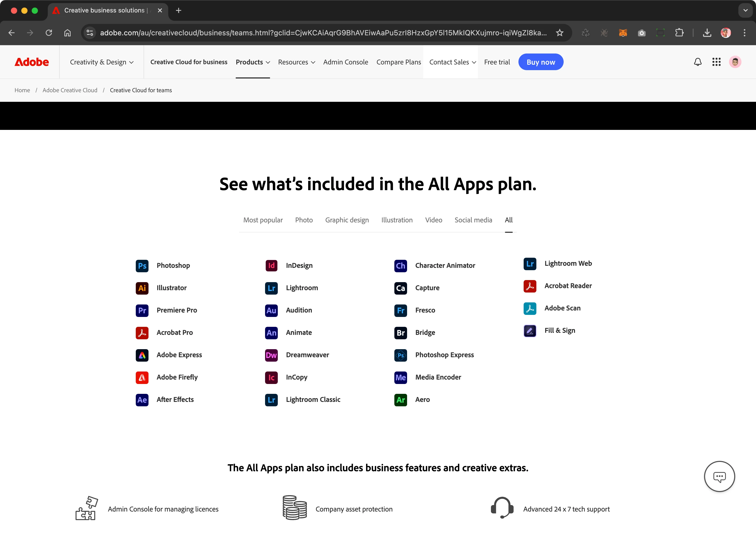Open the Adobe app switcher grid
This screenshot has width=756, height=544.
[716, 62]
